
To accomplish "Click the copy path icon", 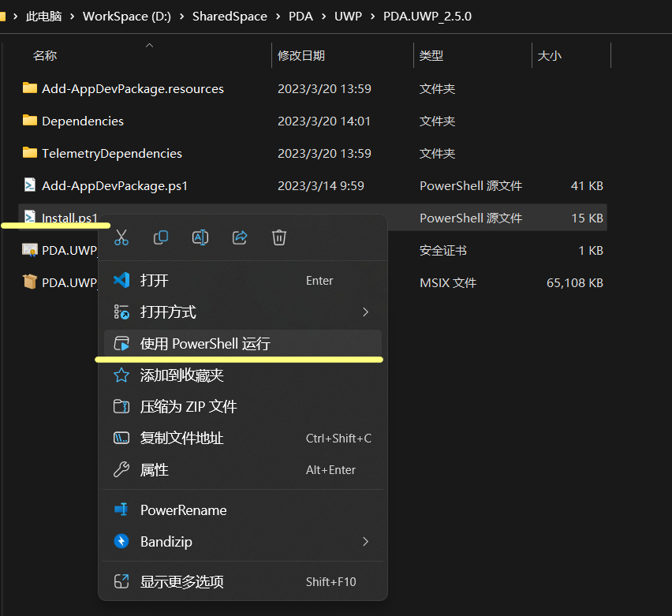I will pos(121,438).
